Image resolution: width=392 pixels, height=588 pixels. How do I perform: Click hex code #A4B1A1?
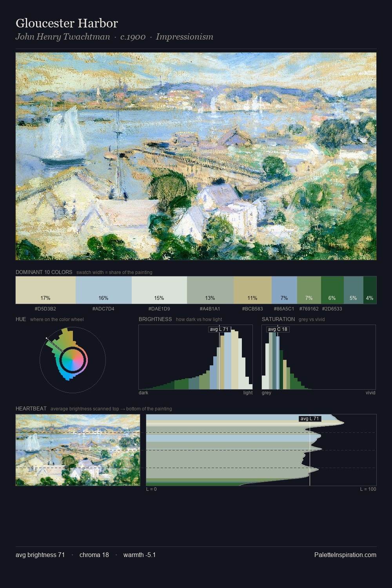210,309
